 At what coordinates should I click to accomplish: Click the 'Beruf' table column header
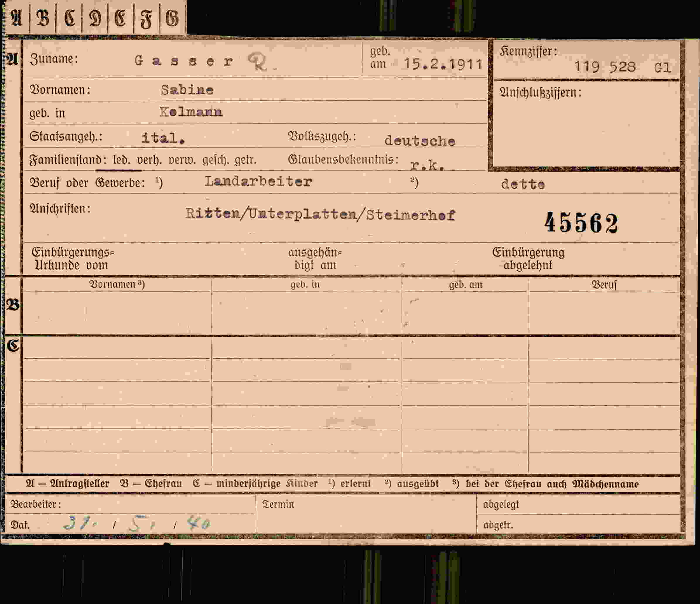tap(604, 285)
